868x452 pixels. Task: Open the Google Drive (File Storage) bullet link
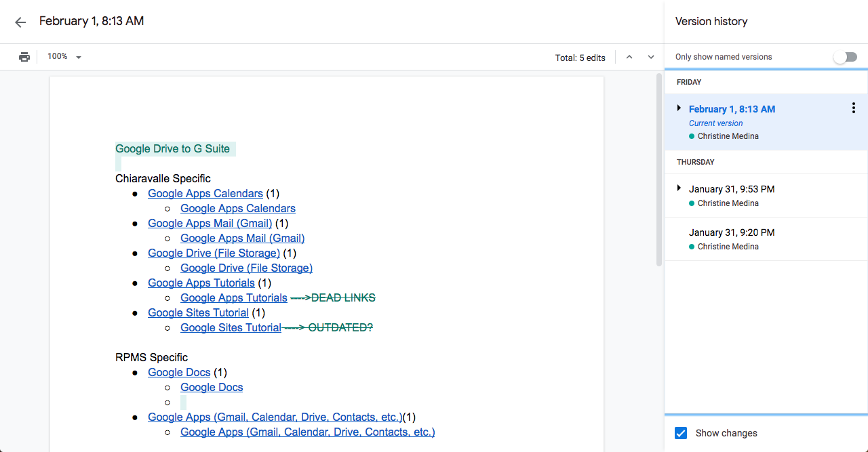214,253
